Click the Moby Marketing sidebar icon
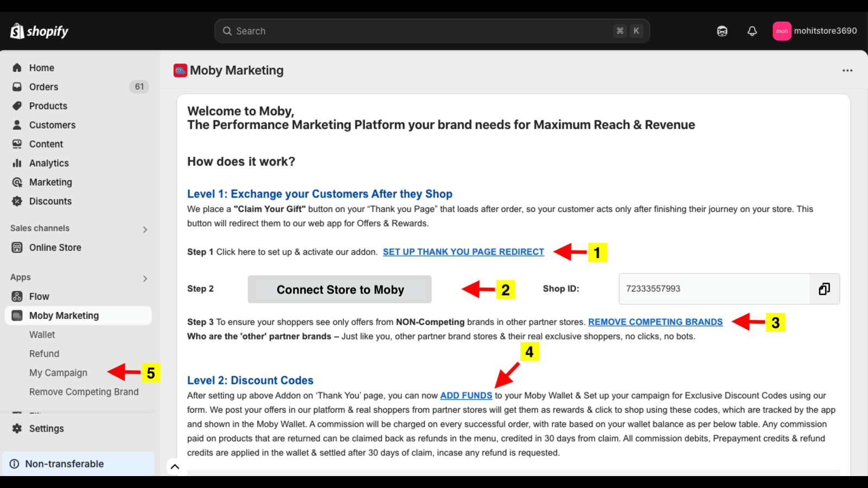Image resolution: width=868 pixels, height=488 pixels. click(x=17, y=316)
